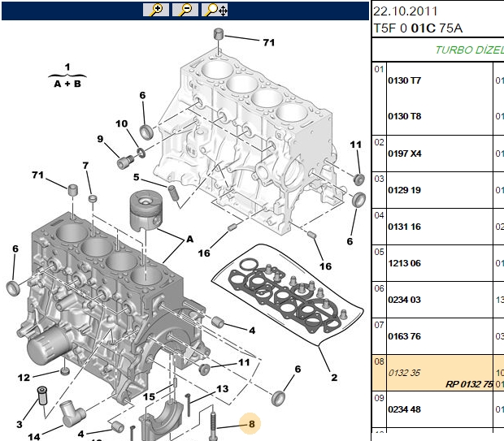This screenshot has width=504, height=441.
Task: Click row number 06 in the table
Action: [380, 288]
